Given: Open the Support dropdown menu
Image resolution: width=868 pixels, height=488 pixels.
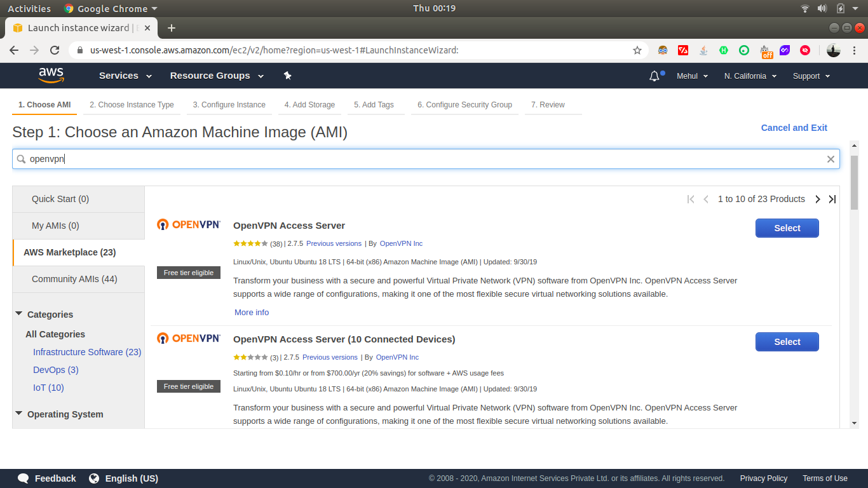Looking at the screenshot, I should (811, 76).
